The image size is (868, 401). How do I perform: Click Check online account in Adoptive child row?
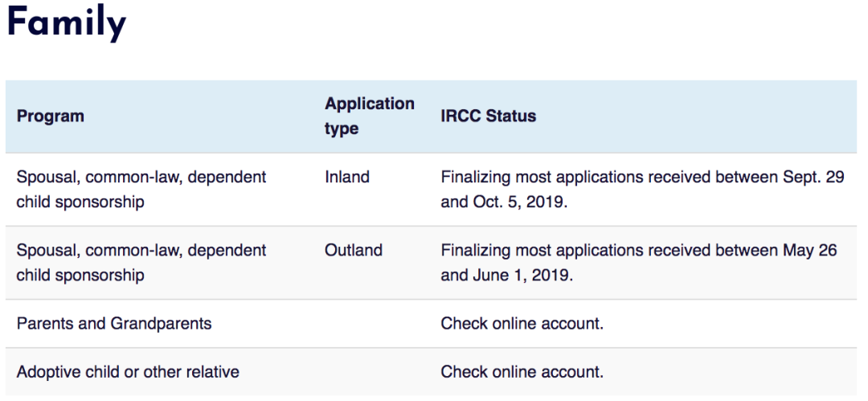click(x=522, y=372)
